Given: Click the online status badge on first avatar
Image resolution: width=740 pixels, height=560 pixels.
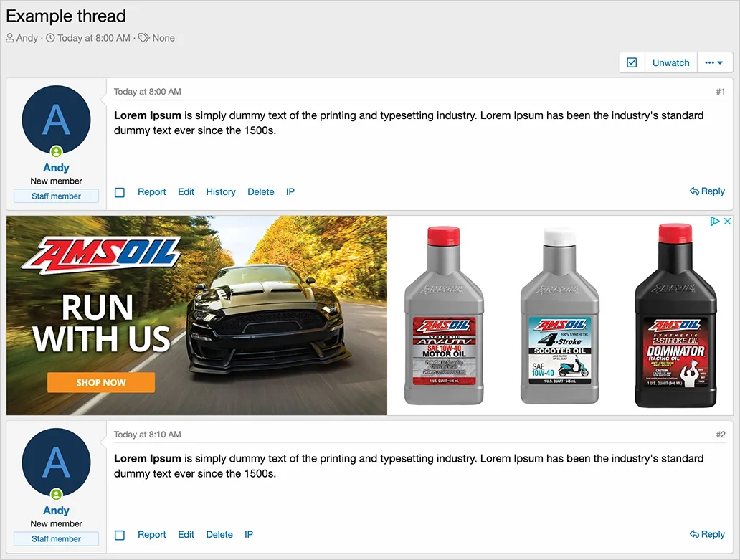Looking at the screenshot, I should pos(56,151).
